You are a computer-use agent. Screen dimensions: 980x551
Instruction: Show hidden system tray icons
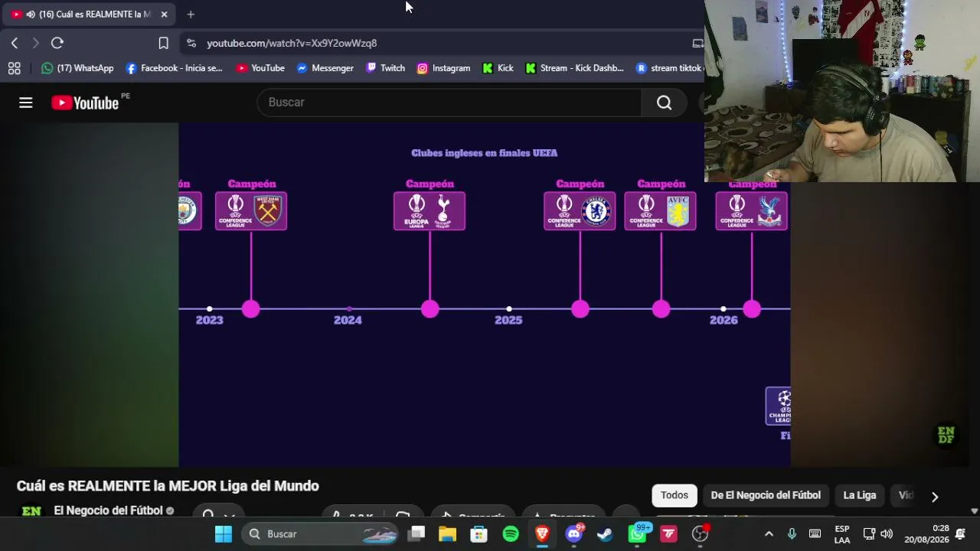tap(769, 534)
